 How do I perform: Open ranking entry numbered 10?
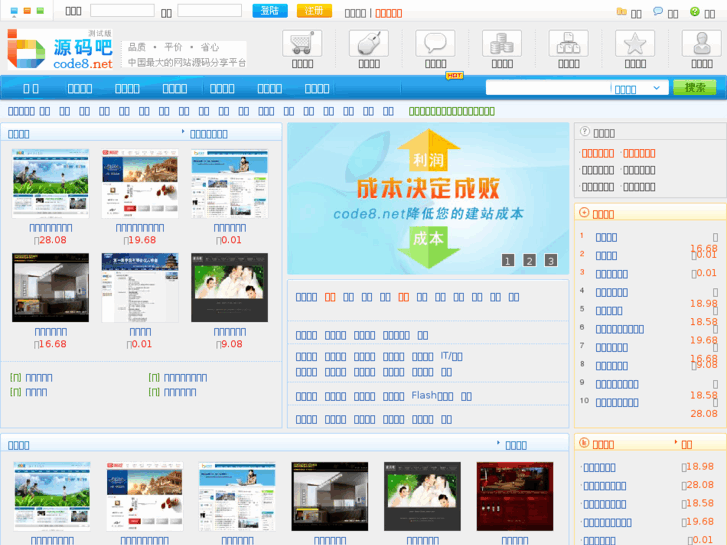click(x=617, y=403)
